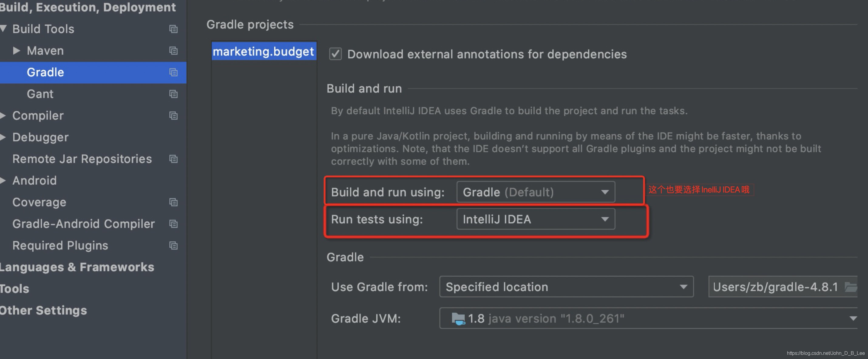
Task: Click the copy icon beside Gant
Action: point(173,94)
